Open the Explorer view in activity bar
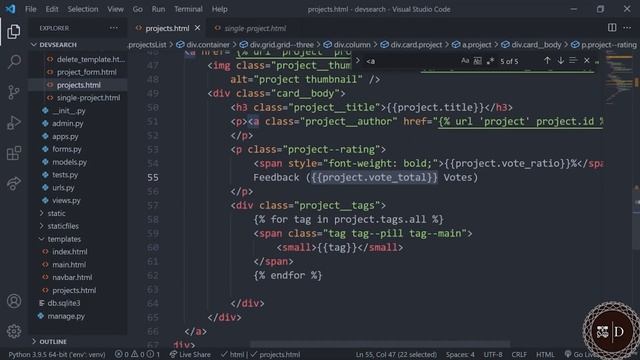This screenshot has width=640, height=360. [14, 32]
